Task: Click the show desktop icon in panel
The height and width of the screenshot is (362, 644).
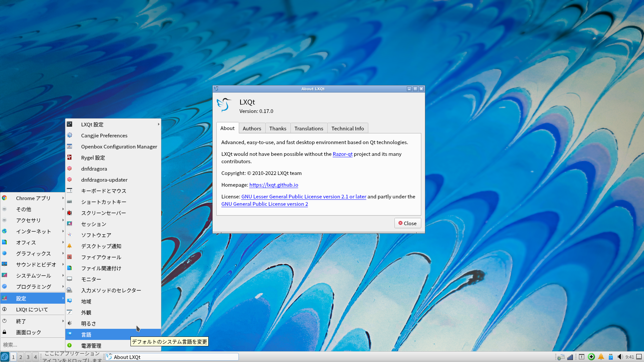Action: pyautogui.click(x=639, y=357)
